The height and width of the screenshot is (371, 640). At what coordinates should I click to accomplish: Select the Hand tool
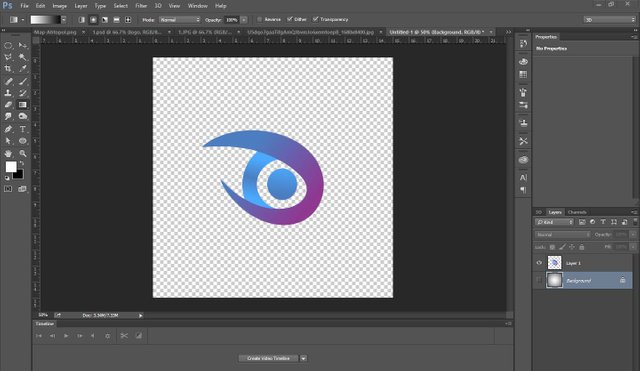point(8,153)
